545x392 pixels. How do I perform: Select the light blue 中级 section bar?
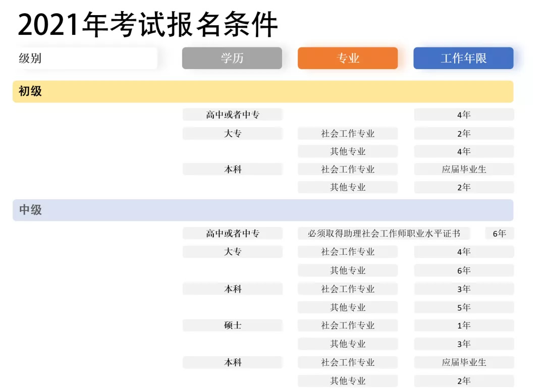(263, 210)
